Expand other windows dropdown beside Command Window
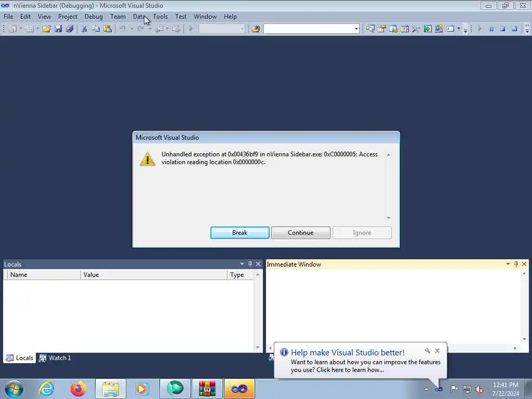 point(459,29)
